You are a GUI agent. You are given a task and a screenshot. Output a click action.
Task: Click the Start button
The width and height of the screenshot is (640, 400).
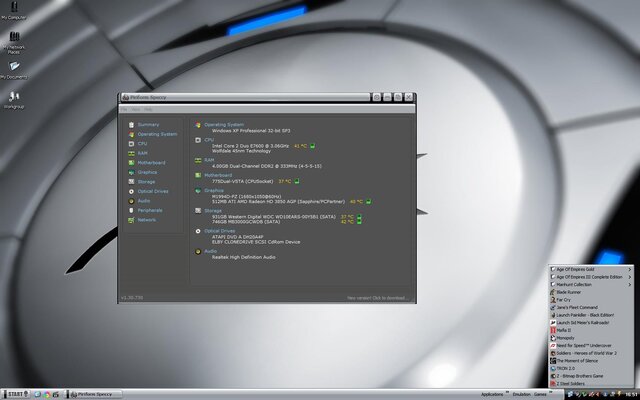point(14,394)
